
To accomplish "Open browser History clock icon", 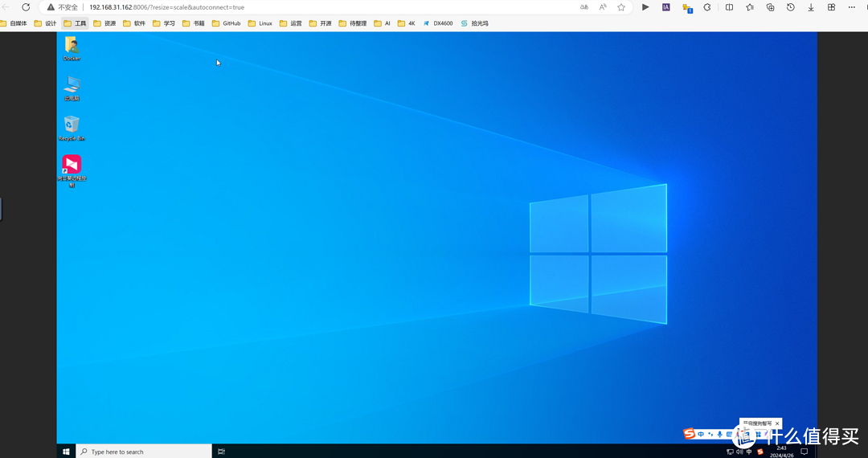I will (791, 7).
